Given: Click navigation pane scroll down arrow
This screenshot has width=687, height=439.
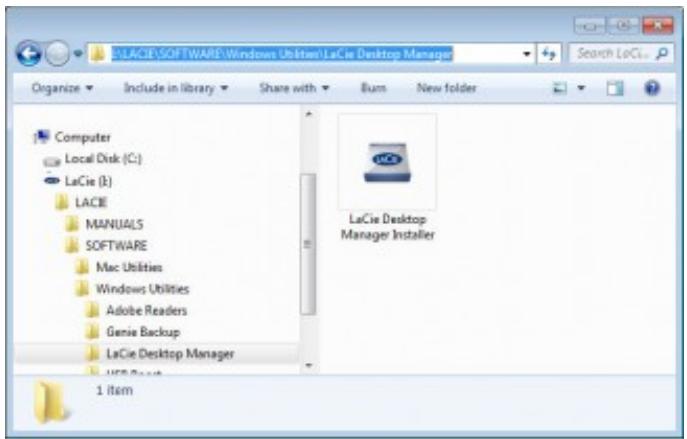Looking at the screenshot, I should click(x=308, y=365).
